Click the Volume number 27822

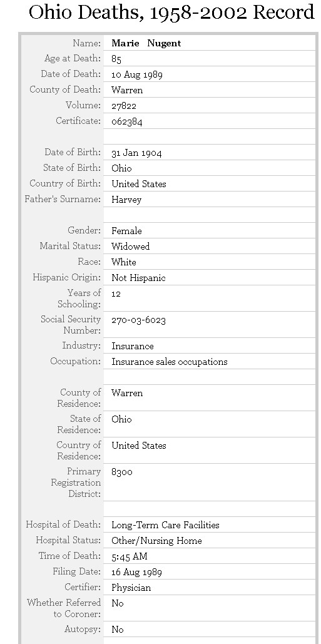tap(123, 106)
